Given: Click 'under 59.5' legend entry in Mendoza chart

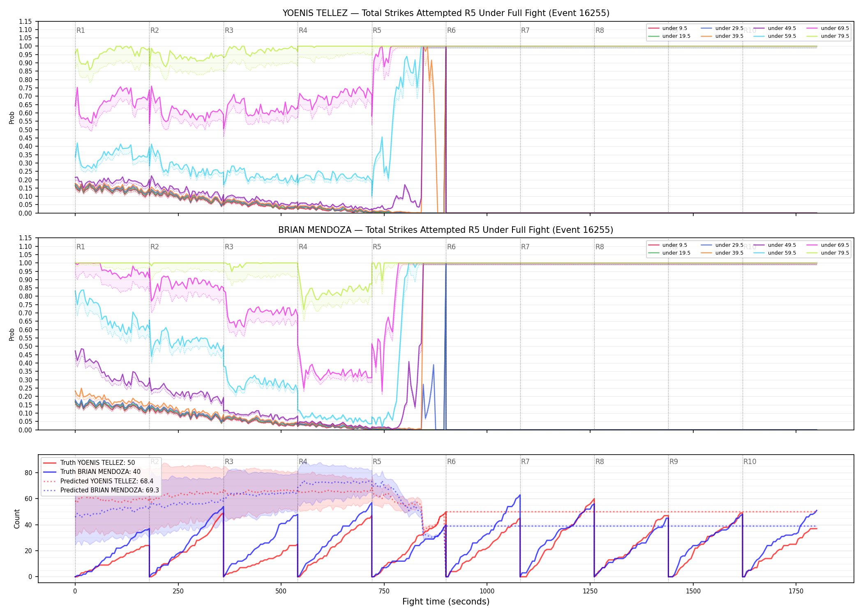Looking at the screenshot, I should (775, 253).
